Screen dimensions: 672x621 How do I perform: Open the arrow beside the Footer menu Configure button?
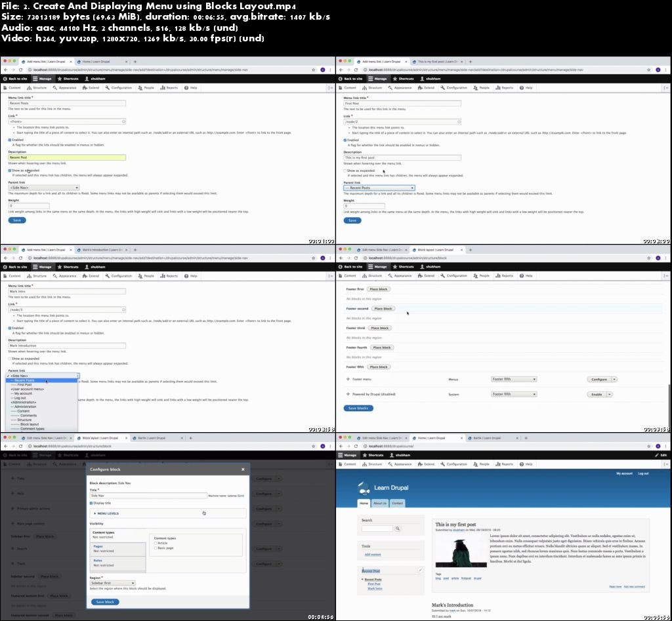coord(614,380)
